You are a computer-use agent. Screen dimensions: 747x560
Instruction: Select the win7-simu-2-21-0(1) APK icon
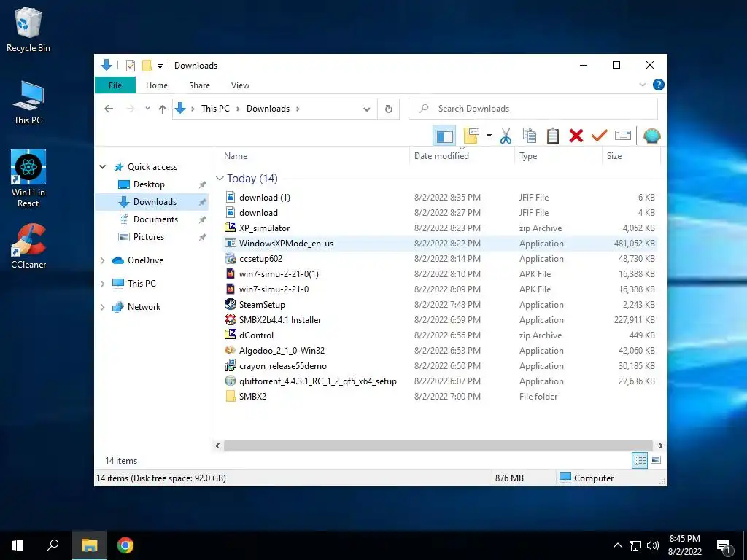click(x=231, y=274)
